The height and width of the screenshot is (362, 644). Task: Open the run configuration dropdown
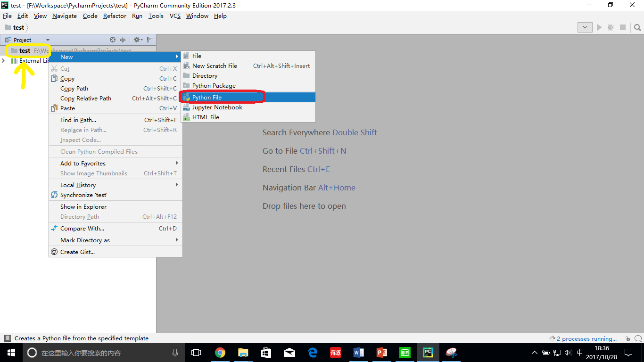(585, 27)
